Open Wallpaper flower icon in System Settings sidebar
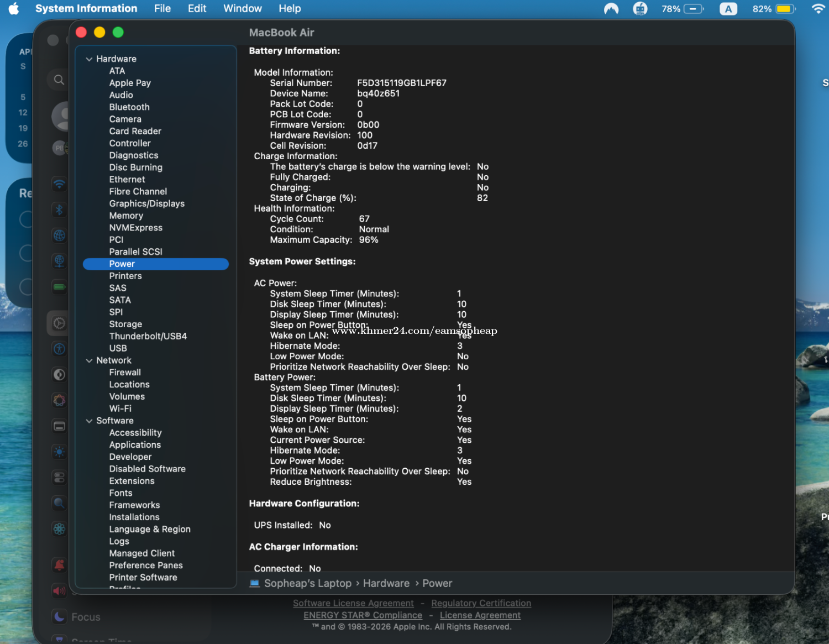 pos(59,529)
